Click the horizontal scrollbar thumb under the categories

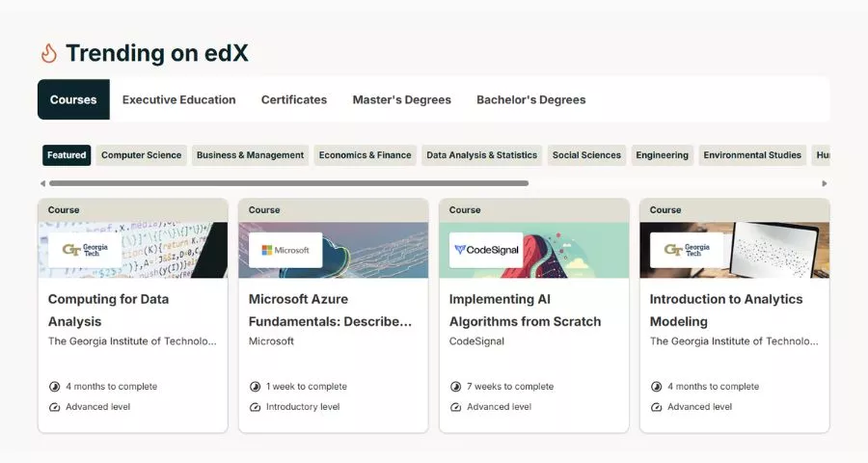pyautogui.click(x=288, y=183)
